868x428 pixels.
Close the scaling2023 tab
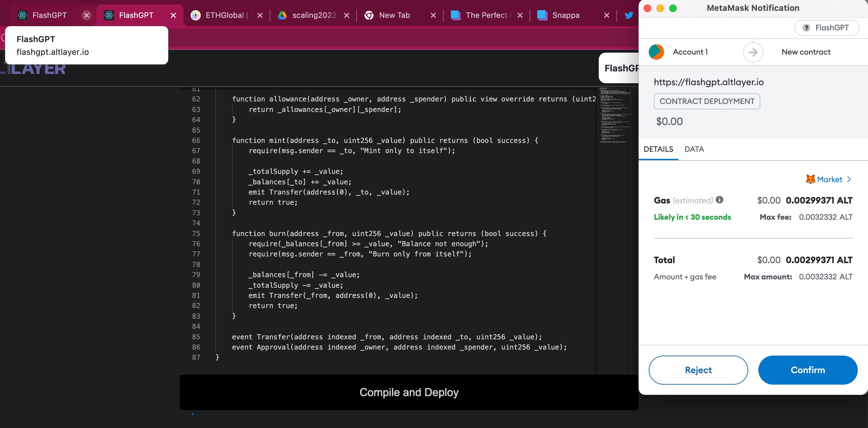[x=346, y=15]
